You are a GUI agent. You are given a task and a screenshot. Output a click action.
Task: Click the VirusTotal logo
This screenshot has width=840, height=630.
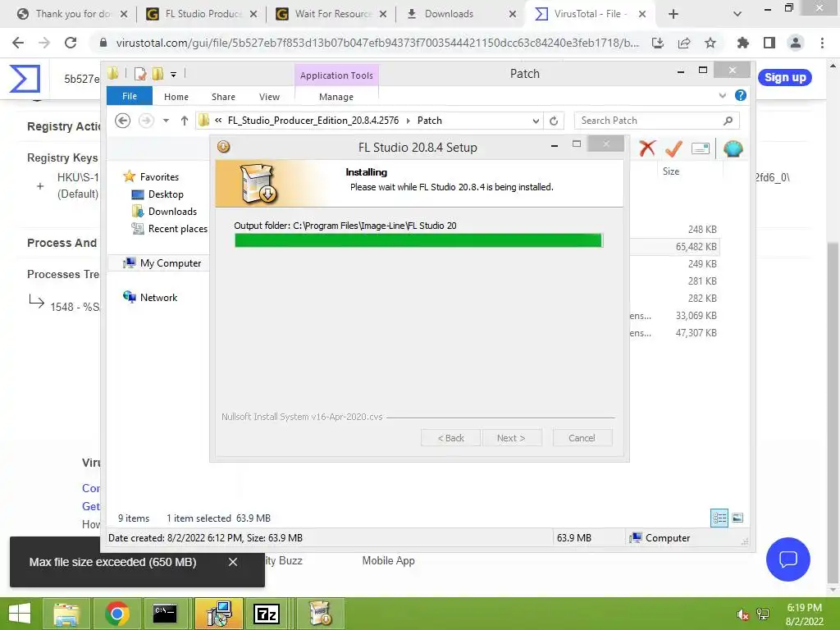pyautogui.click(x=25, y=78)
